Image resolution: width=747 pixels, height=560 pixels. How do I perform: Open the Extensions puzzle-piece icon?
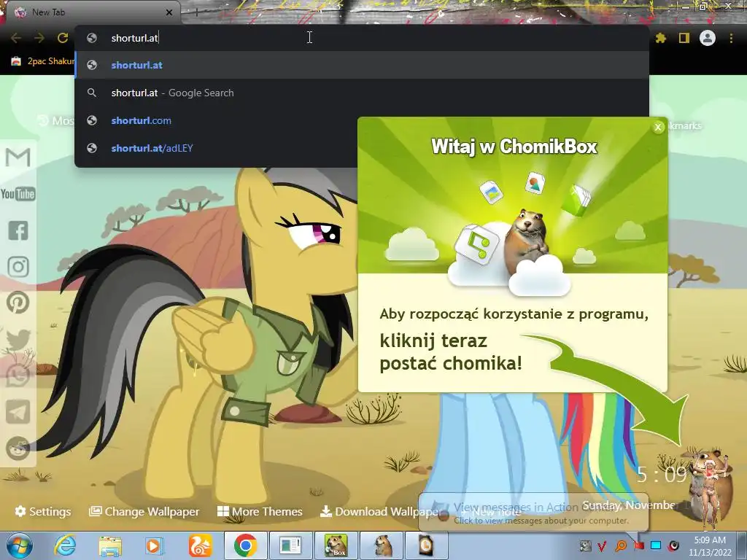pyautogui.click(x=660, y=38)
